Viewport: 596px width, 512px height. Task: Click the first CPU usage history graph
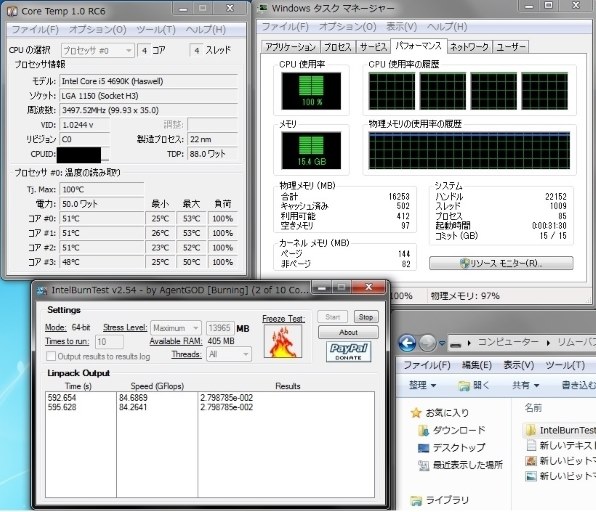[392, 91]
